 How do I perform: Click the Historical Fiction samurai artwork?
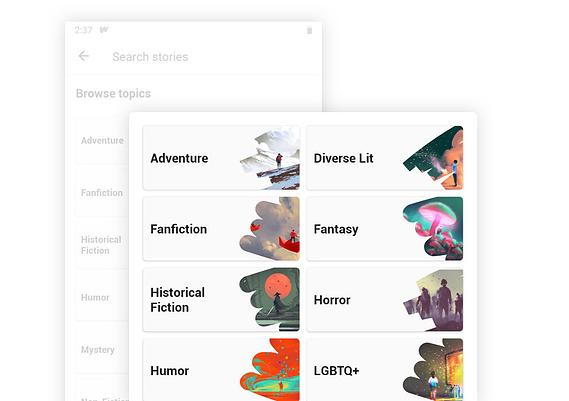point(270,299)
